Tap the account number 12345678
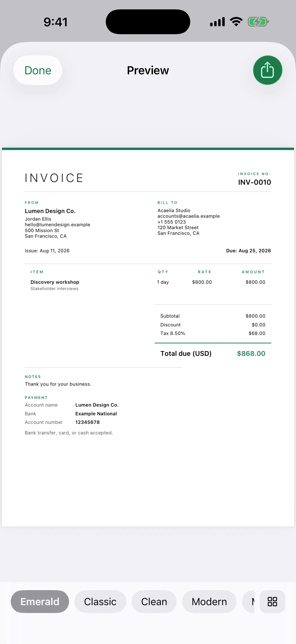The image size is (296, 644). 88,422
